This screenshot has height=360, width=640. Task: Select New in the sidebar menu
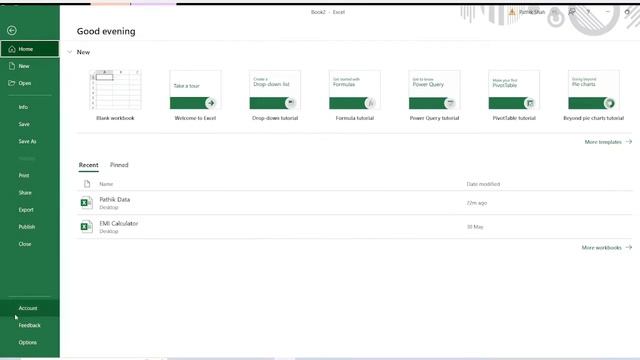click(30, 66)
